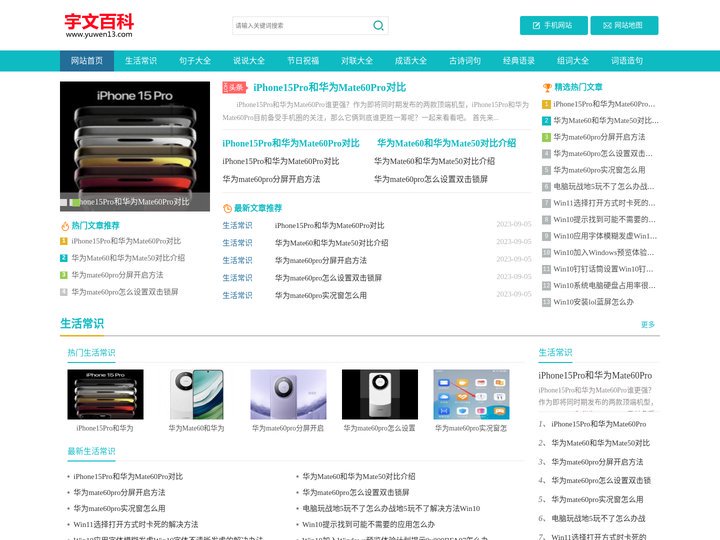Screen dimensions: 720x540
Task: Open 华为mate60pro怎么设置双击锁屏 under the headline links
Action: click(x=431, y=179)
